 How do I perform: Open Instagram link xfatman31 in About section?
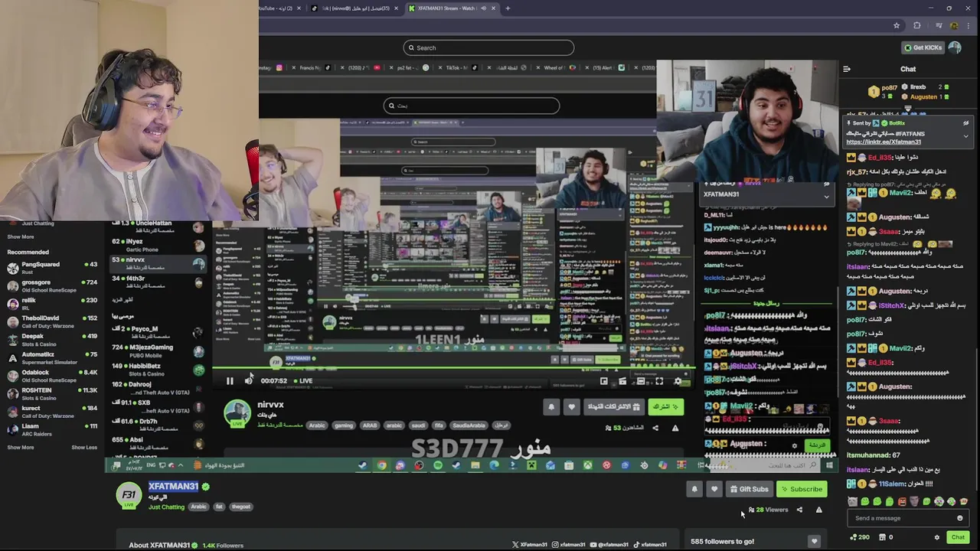(x=568, y=544)
